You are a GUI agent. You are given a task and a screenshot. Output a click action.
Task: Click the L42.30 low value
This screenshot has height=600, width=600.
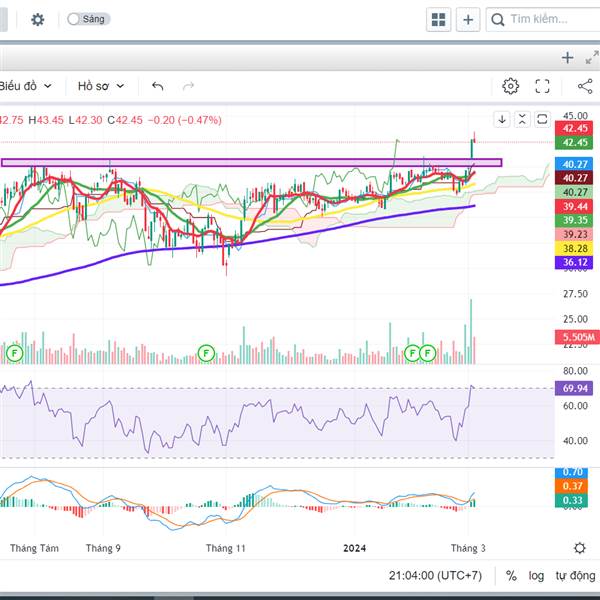[85, 120]
